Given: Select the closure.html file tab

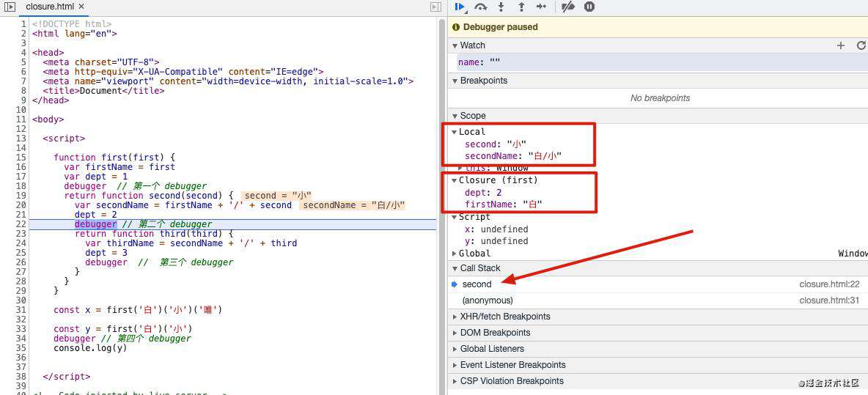Looking at the screenshot, I should [51, 7].
